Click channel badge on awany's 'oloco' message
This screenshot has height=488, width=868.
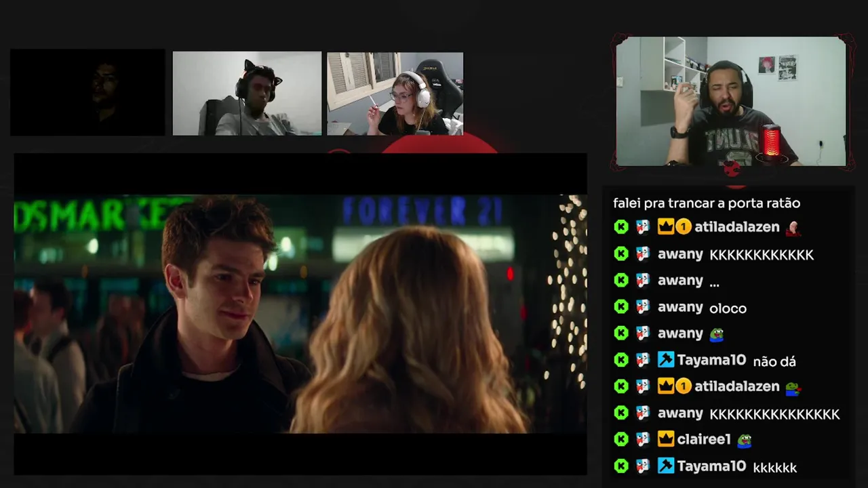643,307
